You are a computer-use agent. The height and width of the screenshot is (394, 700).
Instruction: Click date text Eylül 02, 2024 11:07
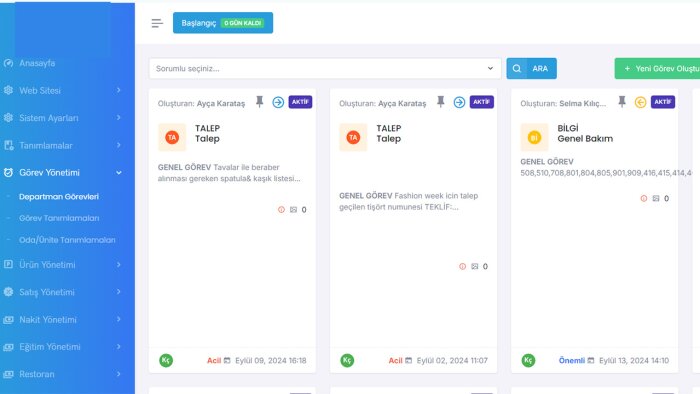coord(452,360)
